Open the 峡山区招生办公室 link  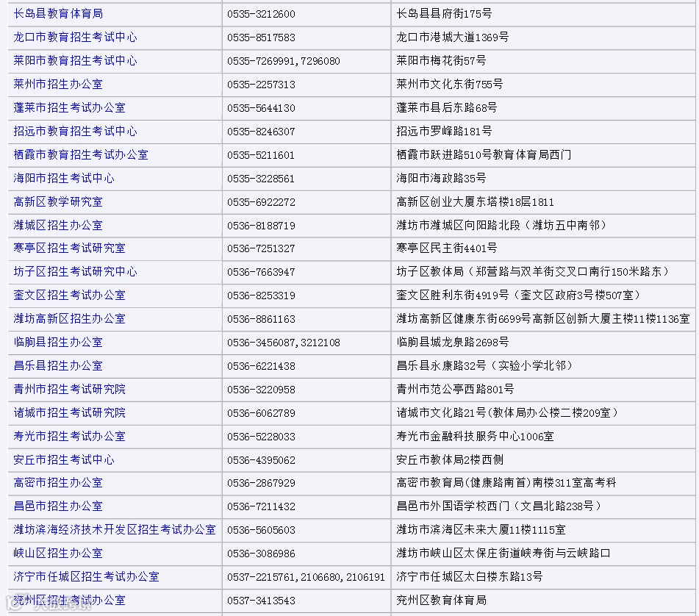coord(58,554)
